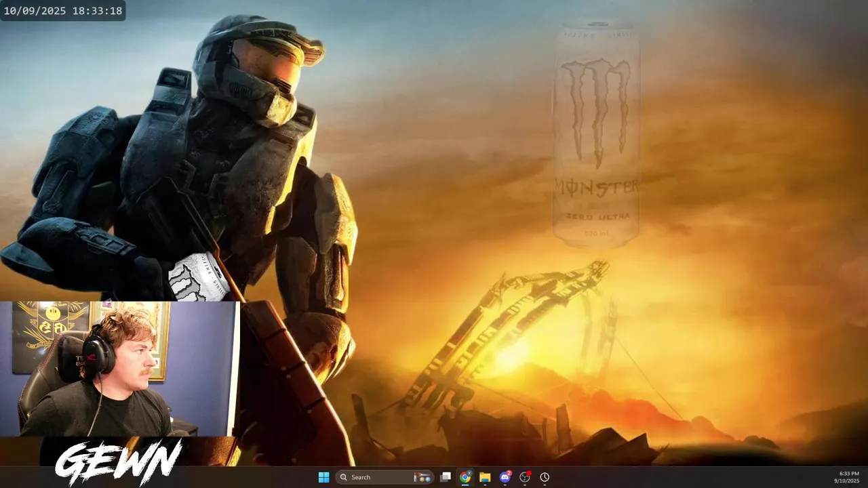Click the taskbar Search box
868x488 pixels.
[x=384, y=477]
